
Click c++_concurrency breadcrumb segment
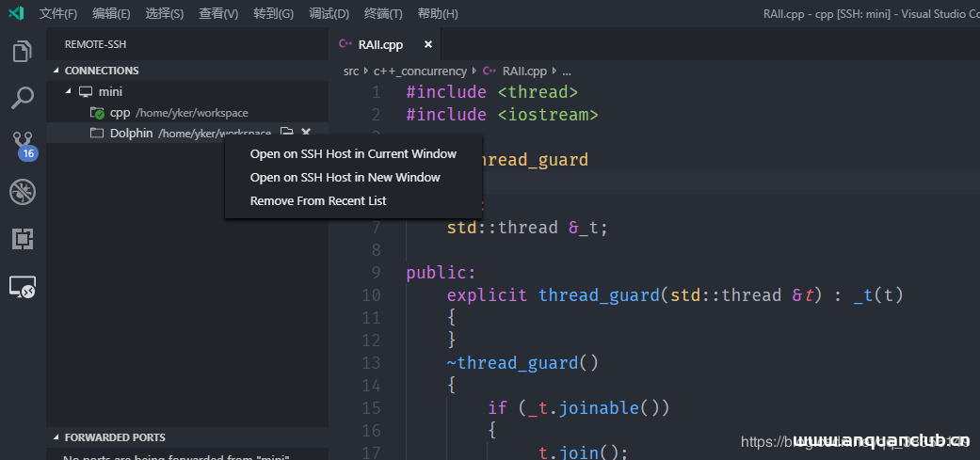pyautogui.click(x=420, y=71)
